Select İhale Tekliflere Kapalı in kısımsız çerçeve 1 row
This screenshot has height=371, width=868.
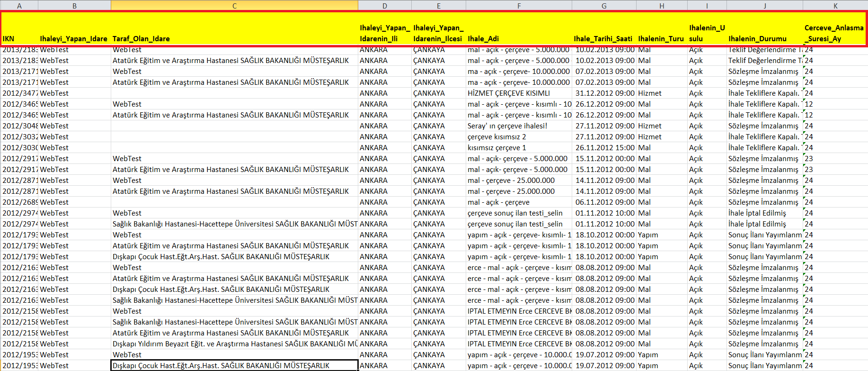[764, 148]
